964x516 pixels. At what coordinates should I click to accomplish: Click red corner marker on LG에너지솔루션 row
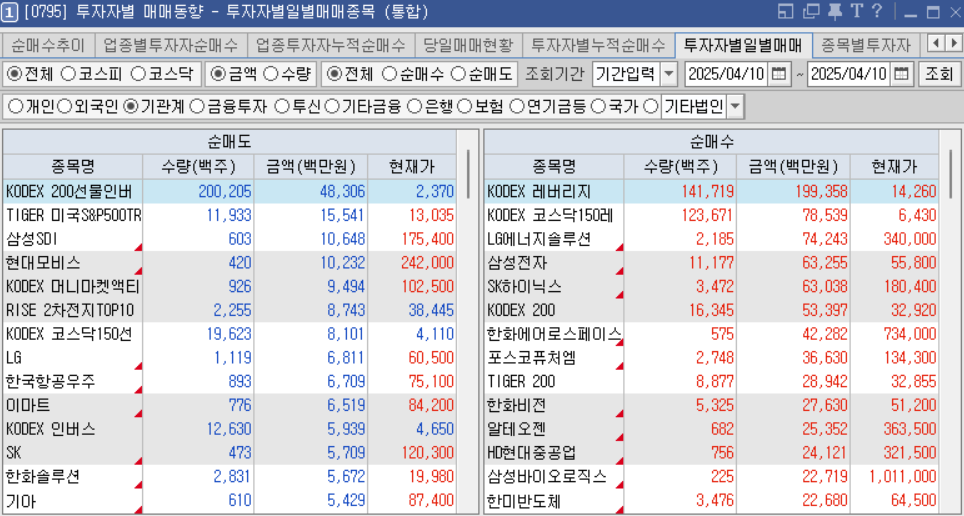pyautogui.click(x=620, y=247)
